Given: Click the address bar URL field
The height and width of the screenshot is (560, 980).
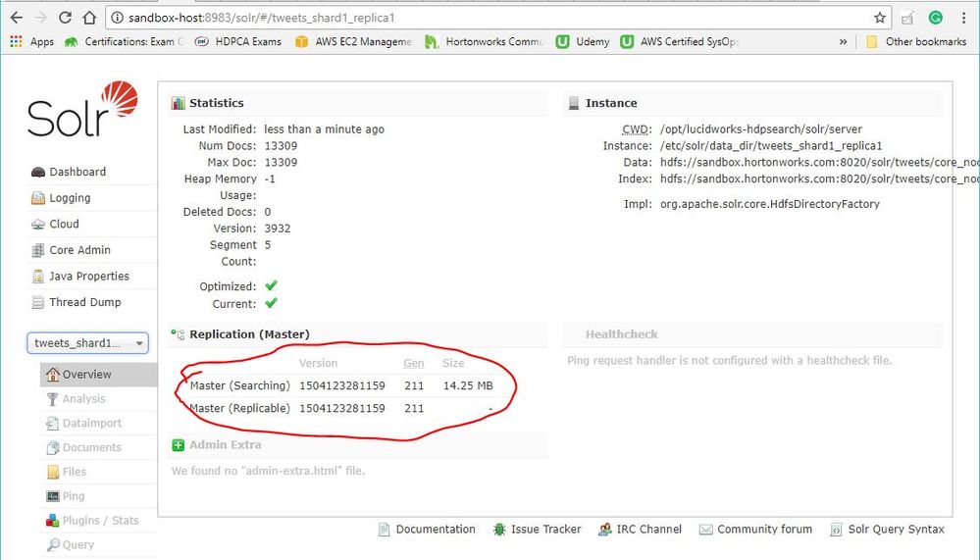Looking at the screenshot, I should point(497,18).
